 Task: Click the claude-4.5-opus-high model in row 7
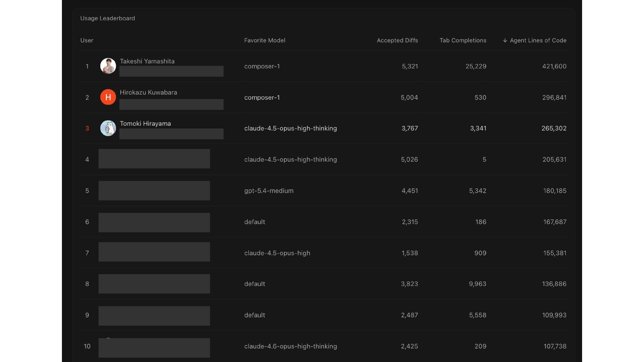(277, 253)
